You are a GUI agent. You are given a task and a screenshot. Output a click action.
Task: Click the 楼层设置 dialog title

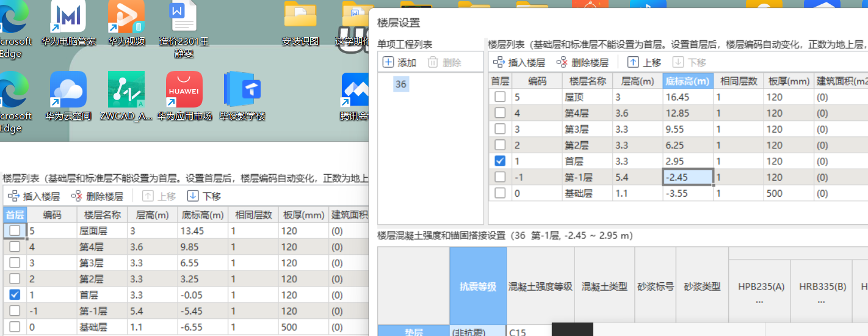pyautogui.click(x=399, y=23)
